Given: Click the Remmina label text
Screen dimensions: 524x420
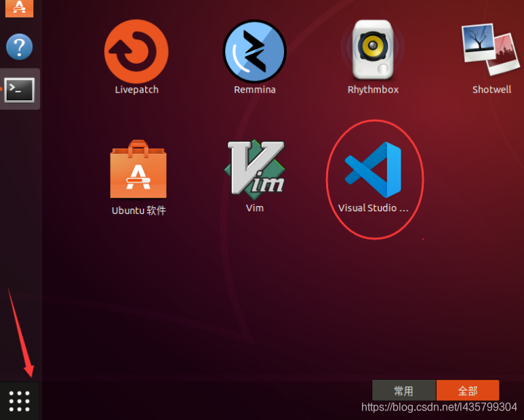Looking at the screenshot, I should [255, 89].
